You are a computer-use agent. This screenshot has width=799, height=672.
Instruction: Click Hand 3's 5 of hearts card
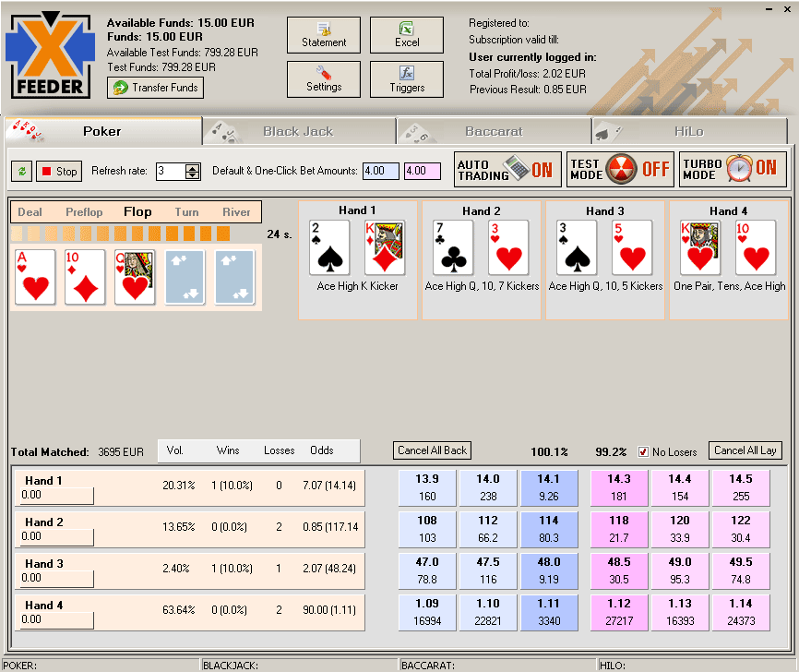pyautogui.click(x=632, y=247)
